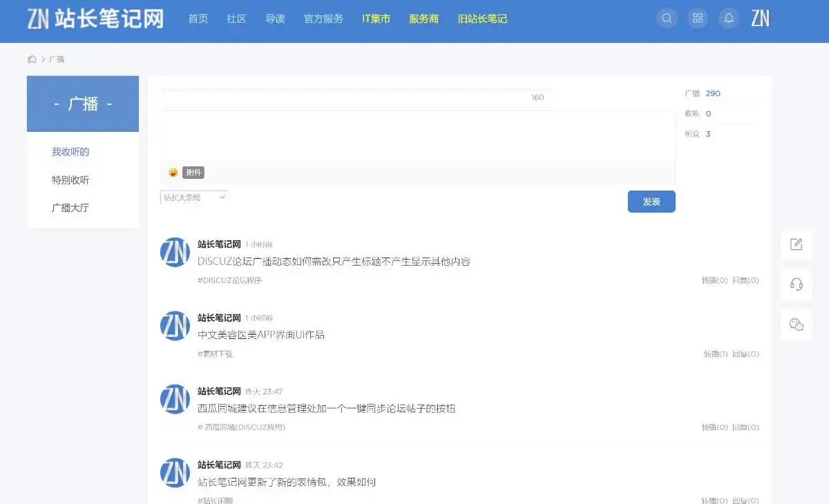The height and width of the screenshot is (504, 829).
Task: Click the headset support icon on the right
Action: coord(796,284)
